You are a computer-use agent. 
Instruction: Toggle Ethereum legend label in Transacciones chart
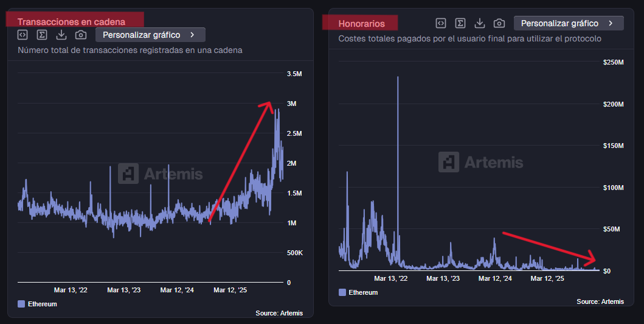[42, 304]
